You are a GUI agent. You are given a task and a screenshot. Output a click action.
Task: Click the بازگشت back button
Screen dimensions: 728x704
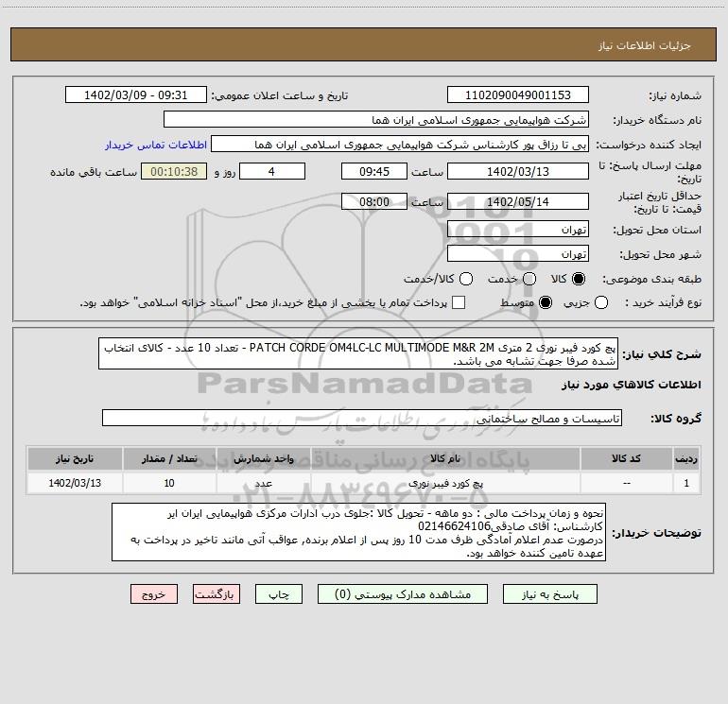[x=217, y=595]
